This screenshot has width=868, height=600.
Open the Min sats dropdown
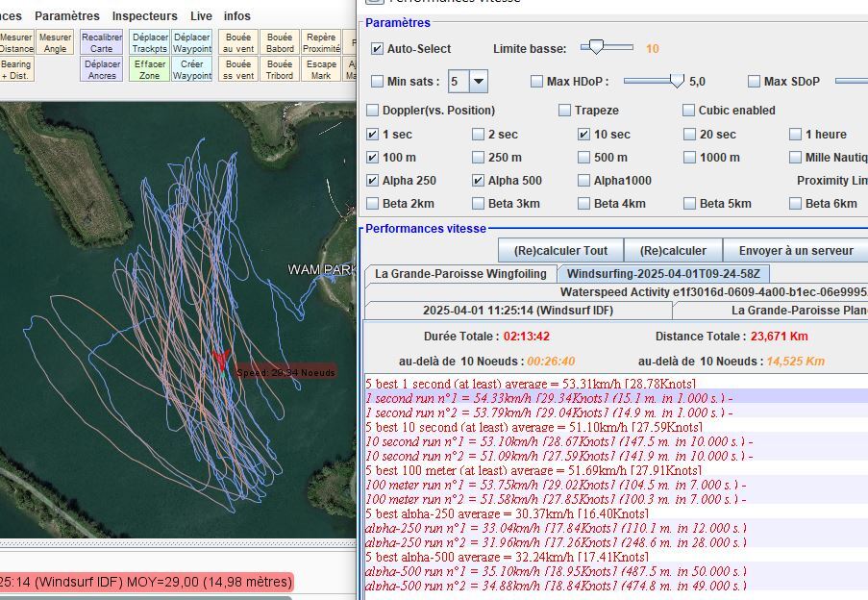pyautogui.click(x=478, y=82)
